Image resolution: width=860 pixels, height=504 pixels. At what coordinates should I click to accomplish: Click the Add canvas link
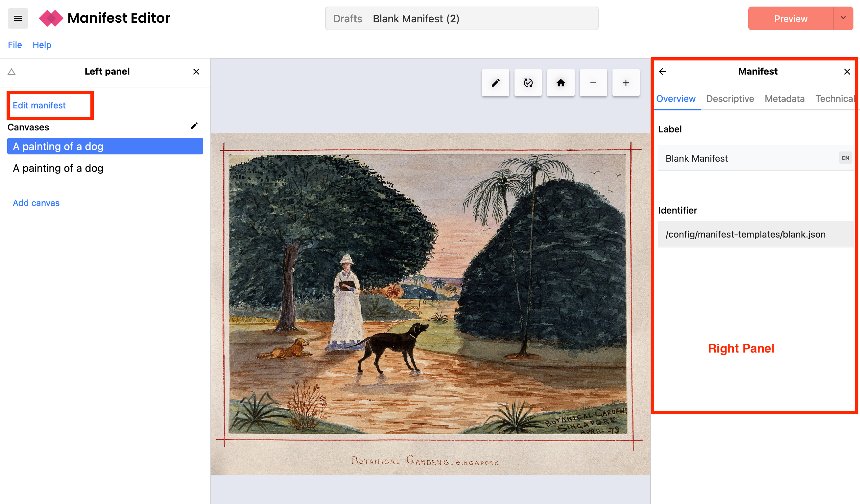click(x=36, y=203)
